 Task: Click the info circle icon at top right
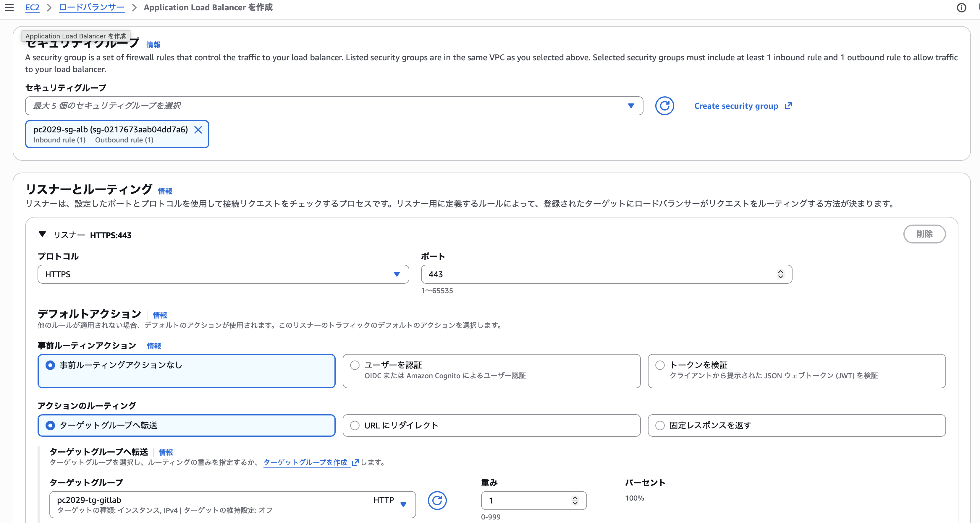click(961, 8)
